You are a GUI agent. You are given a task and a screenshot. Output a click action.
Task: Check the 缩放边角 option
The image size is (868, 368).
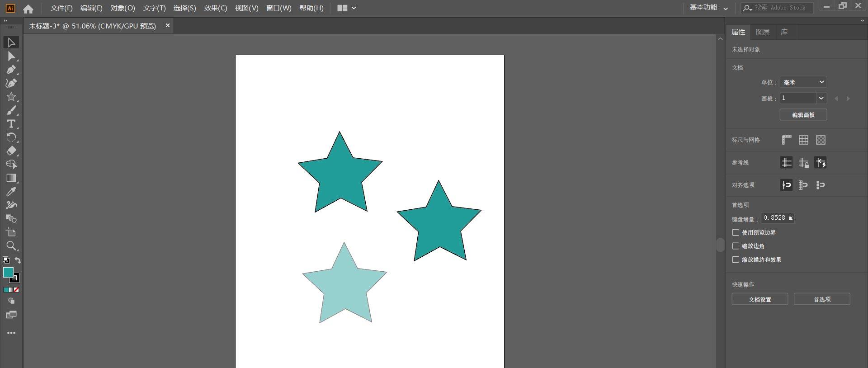point(736,246)
